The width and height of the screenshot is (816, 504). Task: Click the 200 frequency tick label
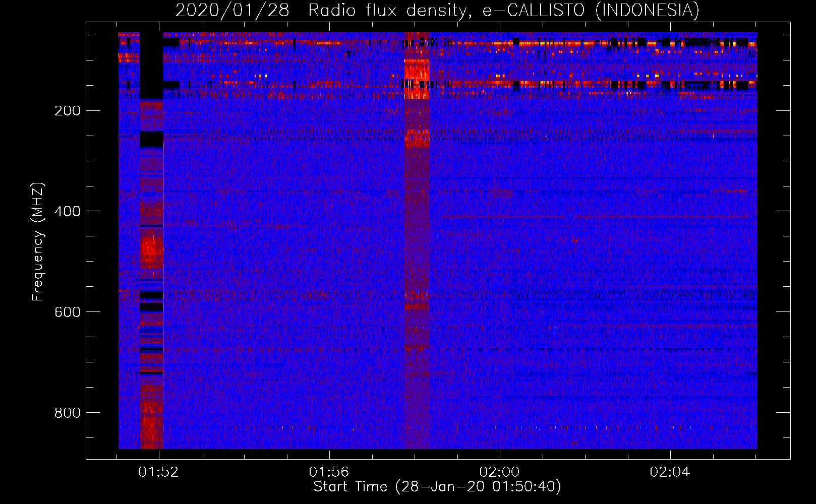pos(68,110)
